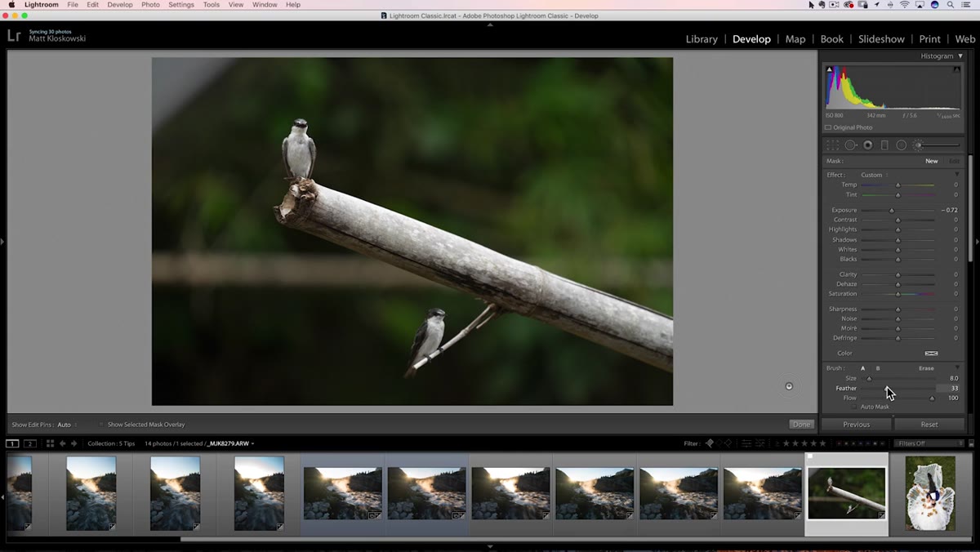Viewport: 980px width, 552px height.
Task: Click the Exposure value -0.72
Action: (x=949, y=211)
